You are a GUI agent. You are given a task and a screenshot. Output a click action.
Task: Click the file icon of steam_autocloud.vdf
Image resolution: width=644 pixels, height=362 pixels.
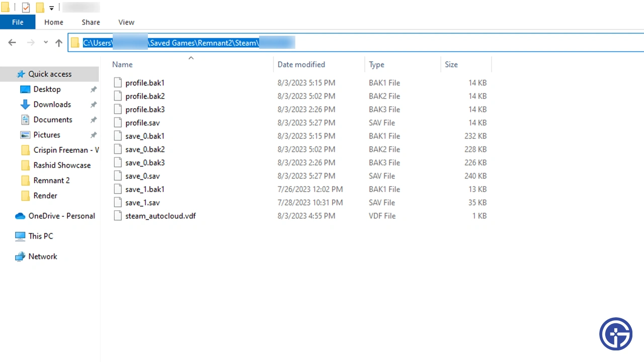(x=118, y=216)
